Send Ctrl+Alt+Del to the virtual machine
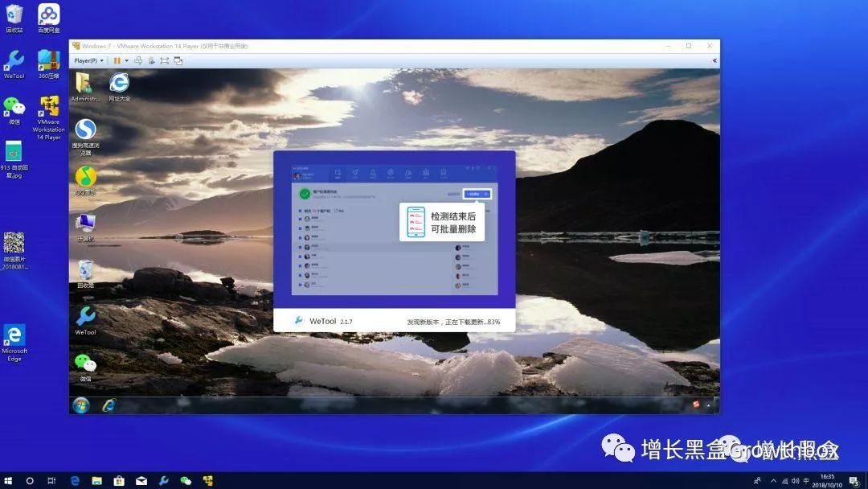 click(x=138, y=61)
